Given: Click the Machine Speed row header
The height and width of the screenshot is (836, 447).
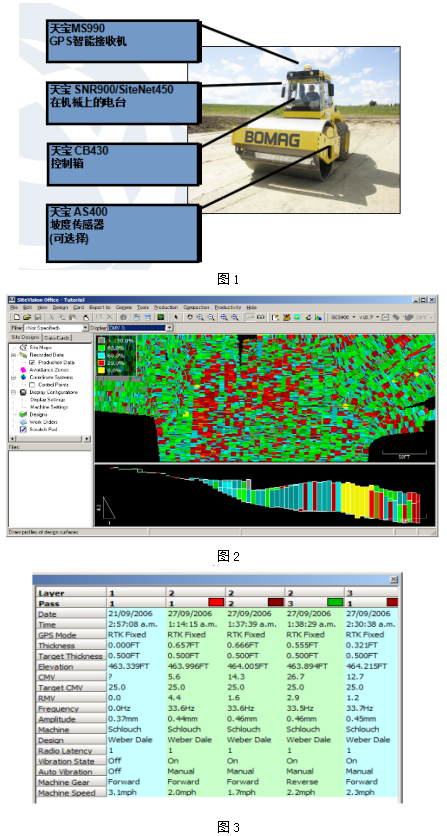Looking at the screenshot, I should point(70,792).
